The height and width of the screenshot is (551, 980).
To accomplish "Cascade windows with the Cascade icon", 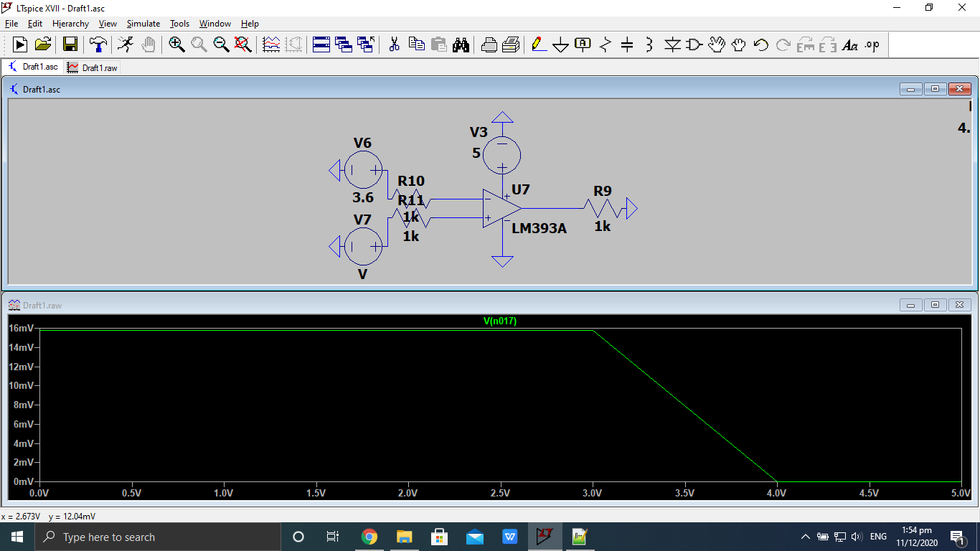I will click(x=344, y=44).
